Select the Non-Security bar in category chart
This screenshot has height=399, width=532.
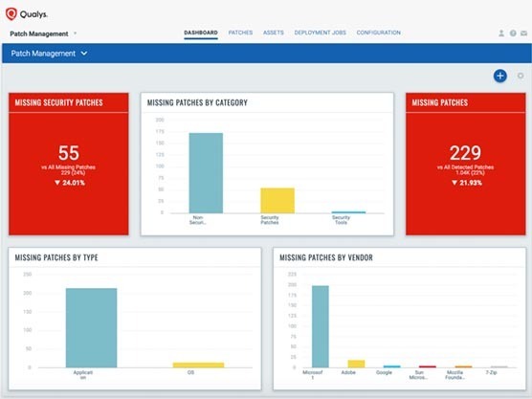[x=206, y=173]
